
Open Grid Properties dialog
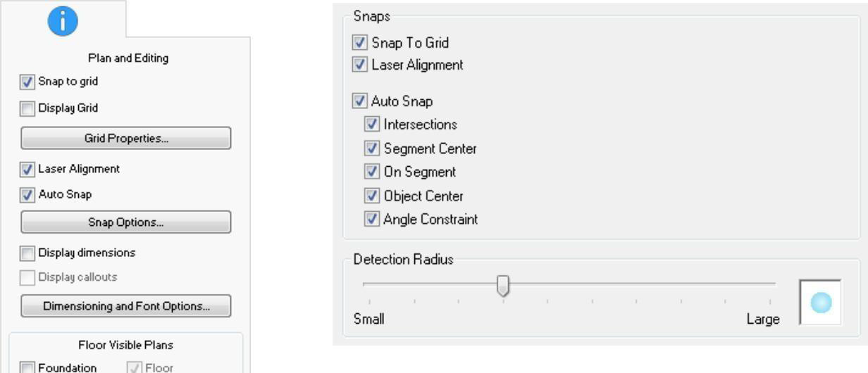(x=126, y=139)
